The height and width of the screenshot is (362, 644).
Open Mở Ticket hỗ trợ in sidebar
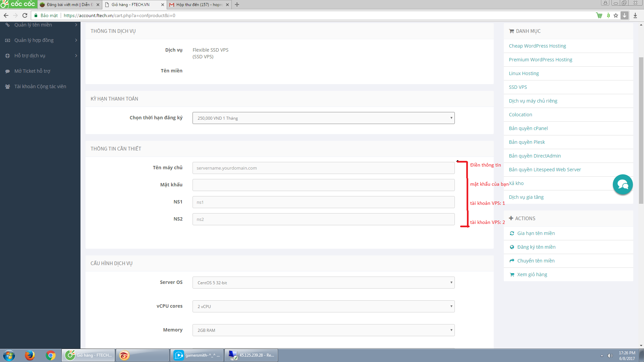tap(32, 71)
